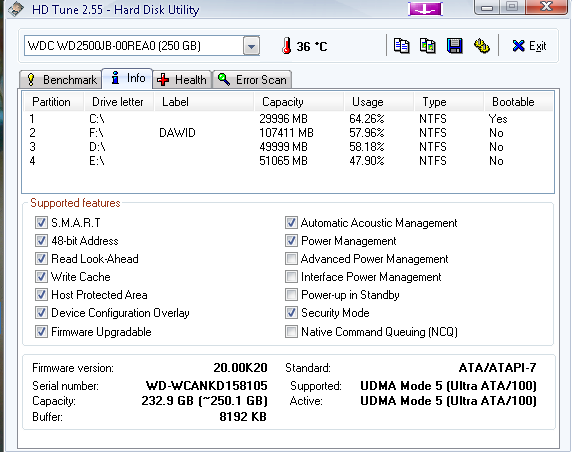Select the C:\ partition row
The image size is (572, 452).
288,119
